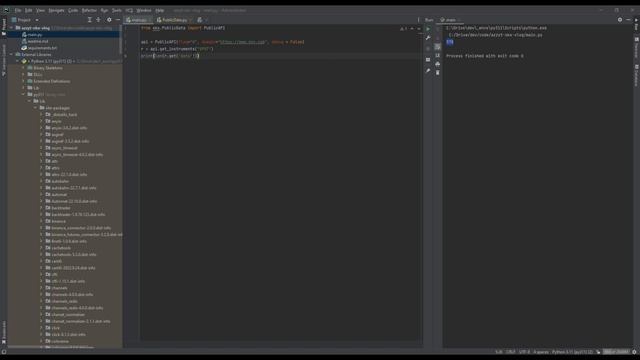
Task: Open the Code menu
Action: click(x=73, y=10)
